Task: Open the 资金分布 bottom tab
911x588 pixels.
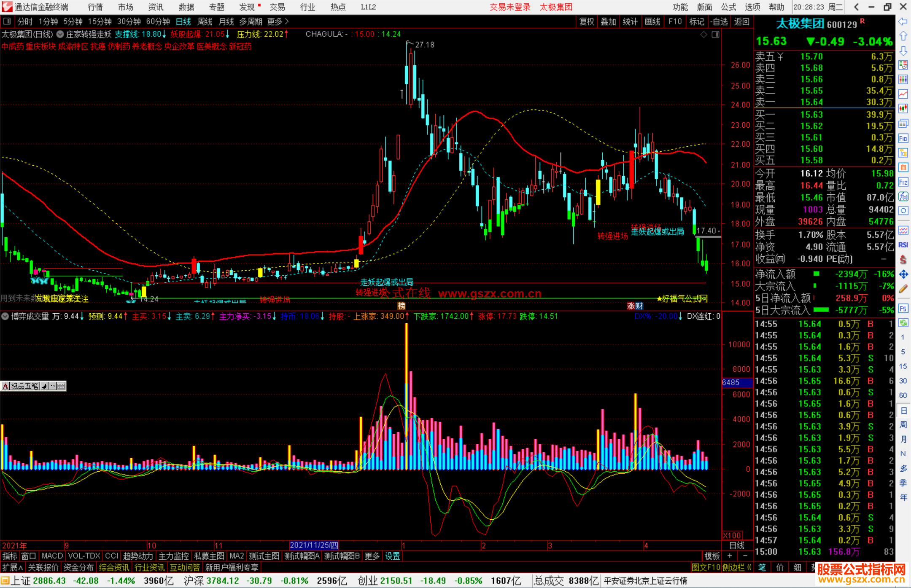Action: [x=78, y=567]
